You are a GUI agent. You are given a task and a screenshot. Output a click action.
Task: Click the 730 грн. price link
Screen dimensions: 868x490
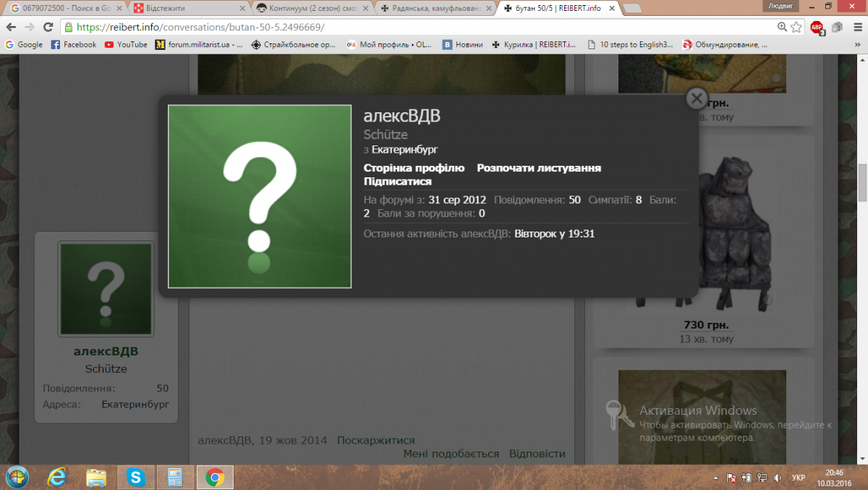706,325
